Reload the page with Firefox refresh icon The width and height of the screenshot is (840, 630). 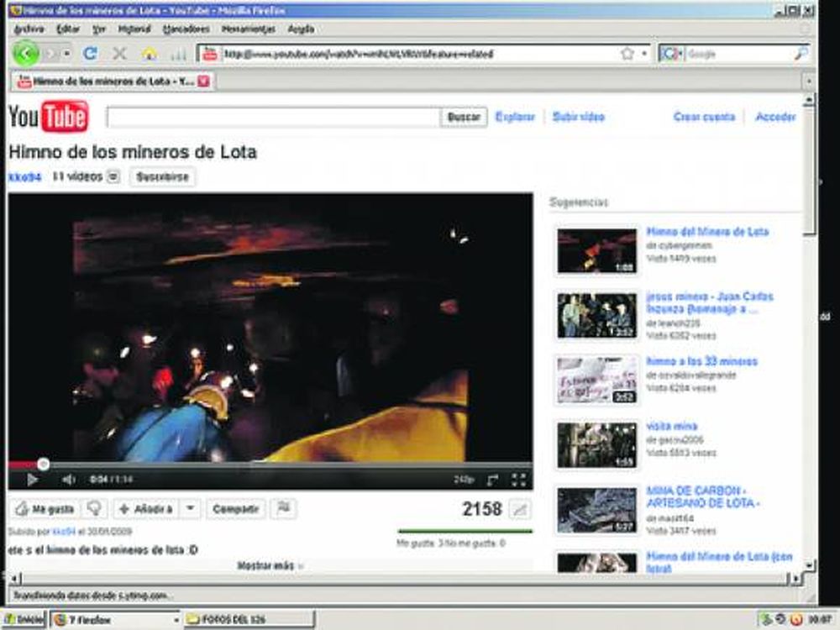coord(89,54)
